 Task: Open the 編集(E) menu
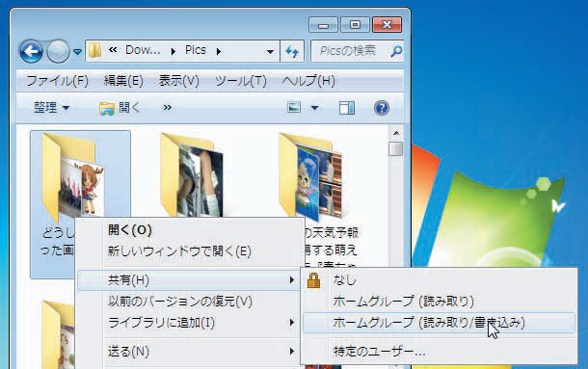123,81
